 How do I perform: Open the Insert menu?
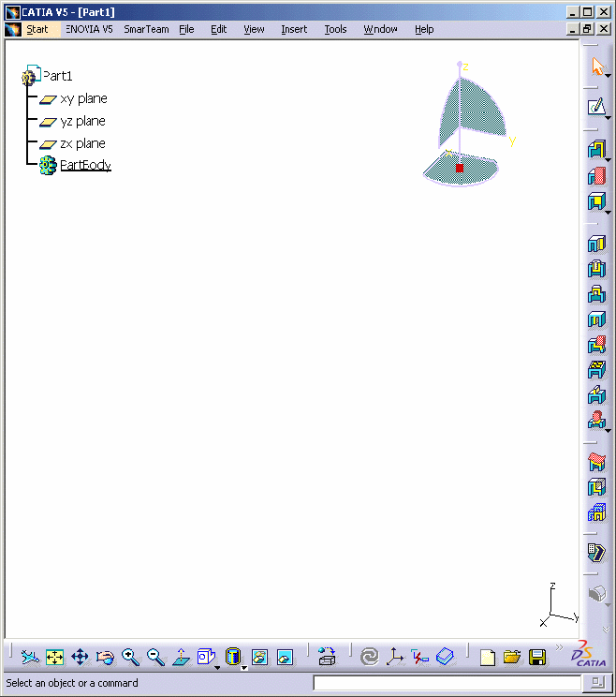tap(294, 29)
